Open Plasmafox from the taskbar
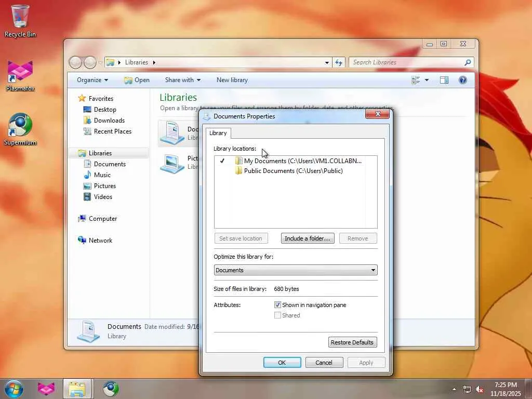The image size is (532, 399). [x=46, y=389]
